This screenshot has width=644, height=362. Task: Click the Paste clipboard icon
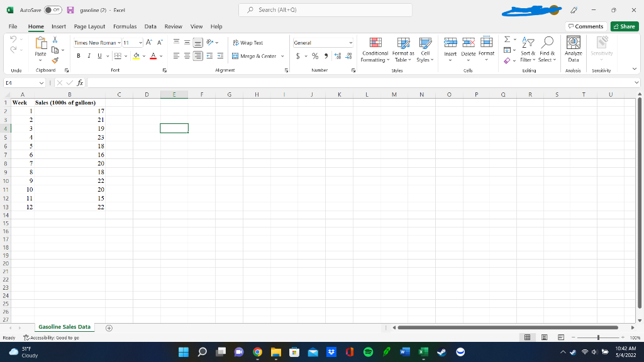coord(41,43)
